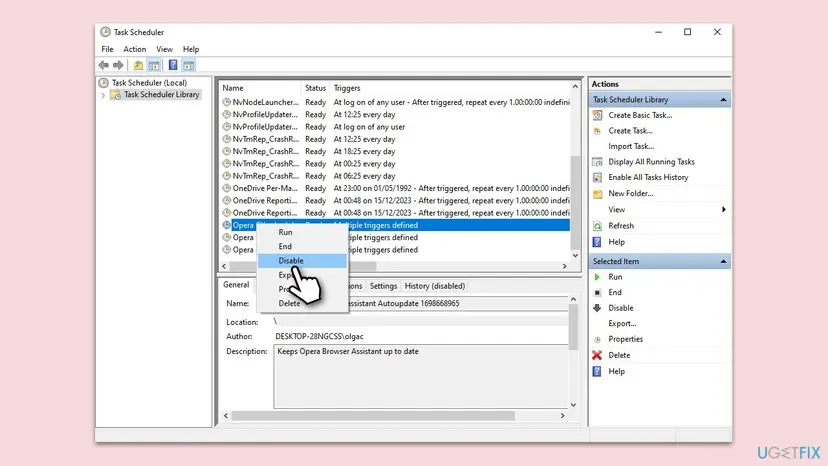Open the View submenu arrow in Actions
Viewport: 828px width, 466px height.
(x=723, y=210)
